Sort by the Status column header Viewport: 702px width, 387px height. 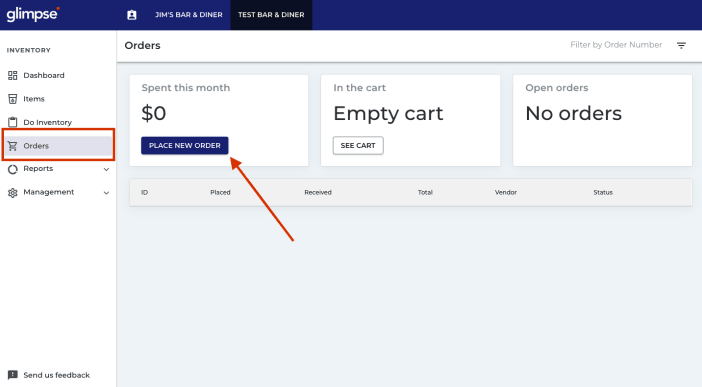point(603,192)
